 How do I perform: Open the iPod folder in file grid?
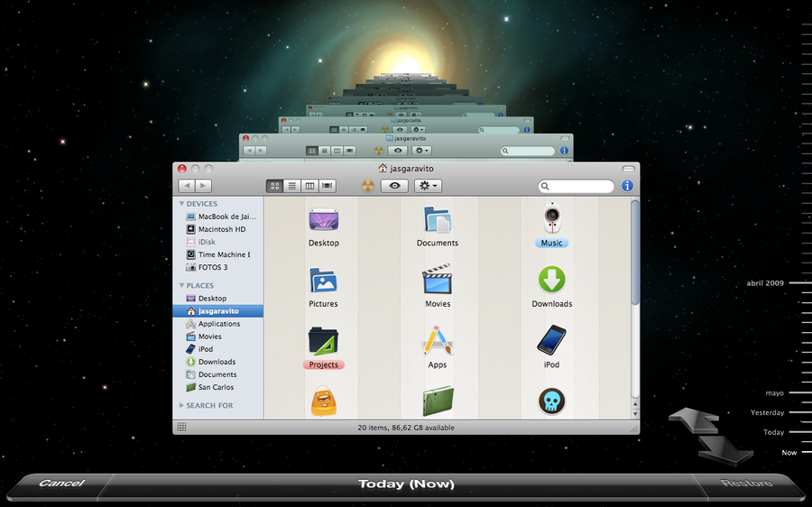551,340
